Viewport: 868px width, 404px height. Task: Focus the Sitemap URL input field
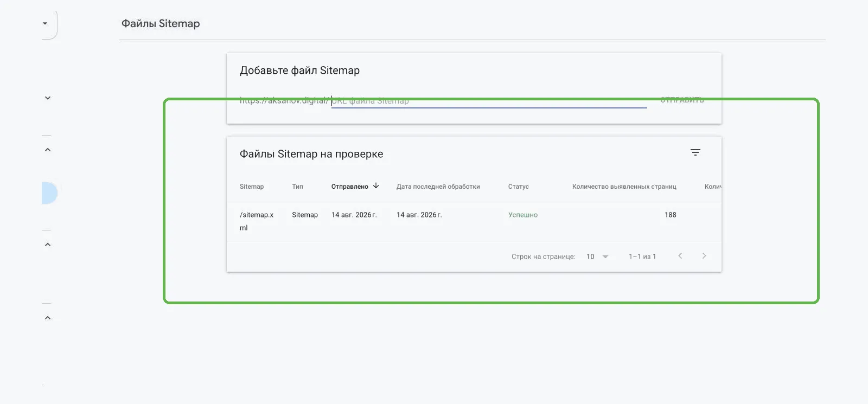point(489,101)
